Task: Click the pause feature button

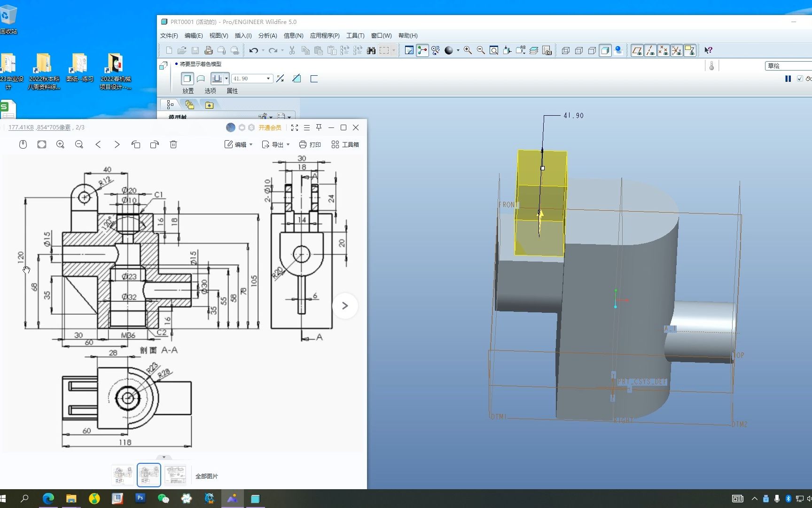Action: [788, 79]
